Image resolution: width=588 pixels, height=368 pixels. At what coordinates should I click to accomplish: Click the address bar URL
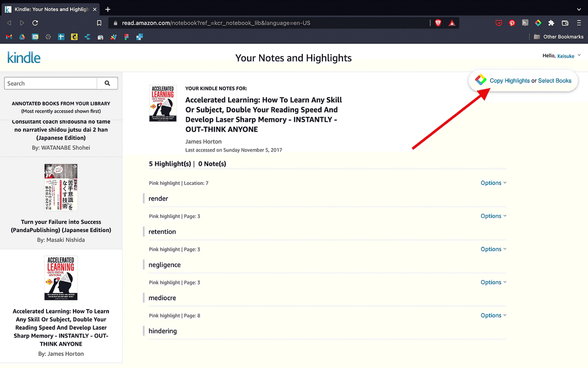coord(216,23)
